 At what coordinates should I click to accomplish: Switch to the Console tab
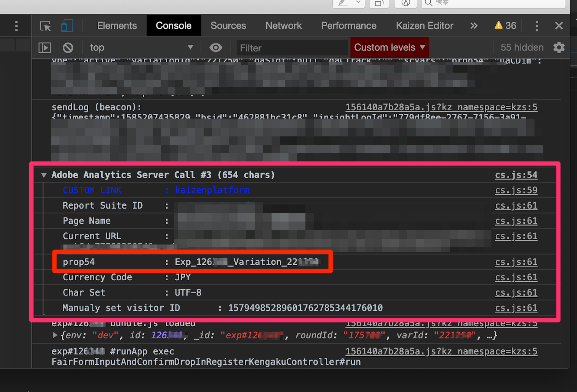[x=174, y=26]
